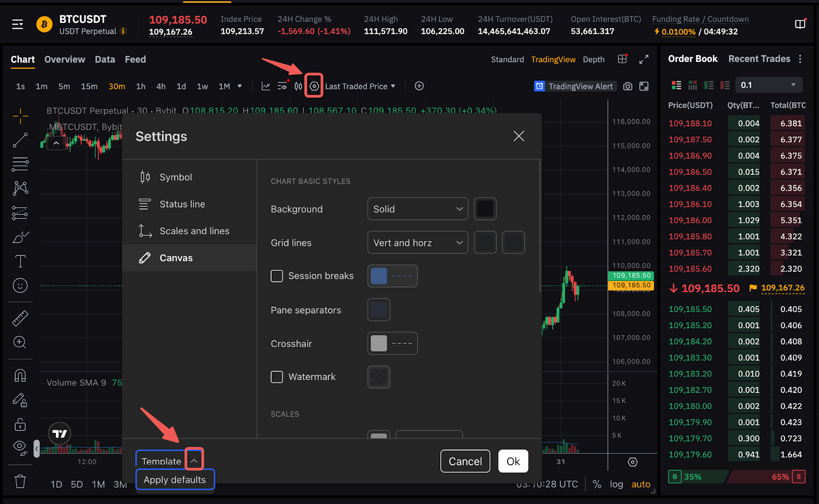Screen dimensions: 819x504
Task: Toggle drawings visibility eye icon
Action: tap(20, 447)
